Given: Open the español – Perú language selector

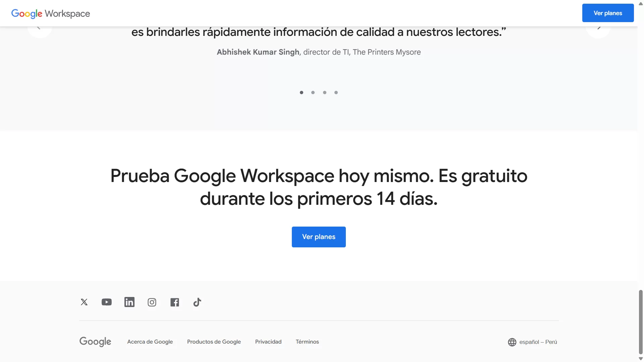Looking at the screenshot, I should (538, 342).
